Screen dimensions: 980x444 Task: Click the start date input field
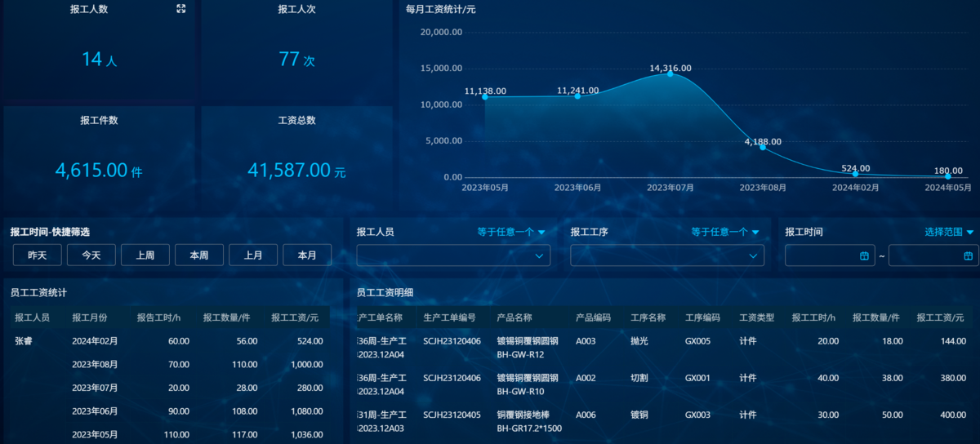[830, 255]
